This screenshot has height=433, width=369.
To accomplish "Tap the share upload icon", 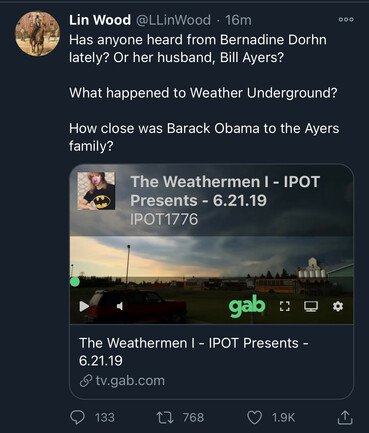I will coord(345,417).
